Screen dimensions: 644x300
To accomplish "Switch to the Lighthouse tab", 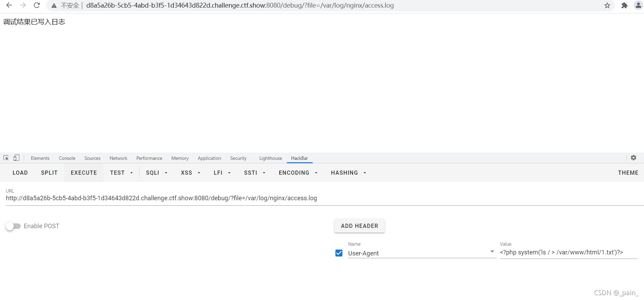I will tap(271, 158).
